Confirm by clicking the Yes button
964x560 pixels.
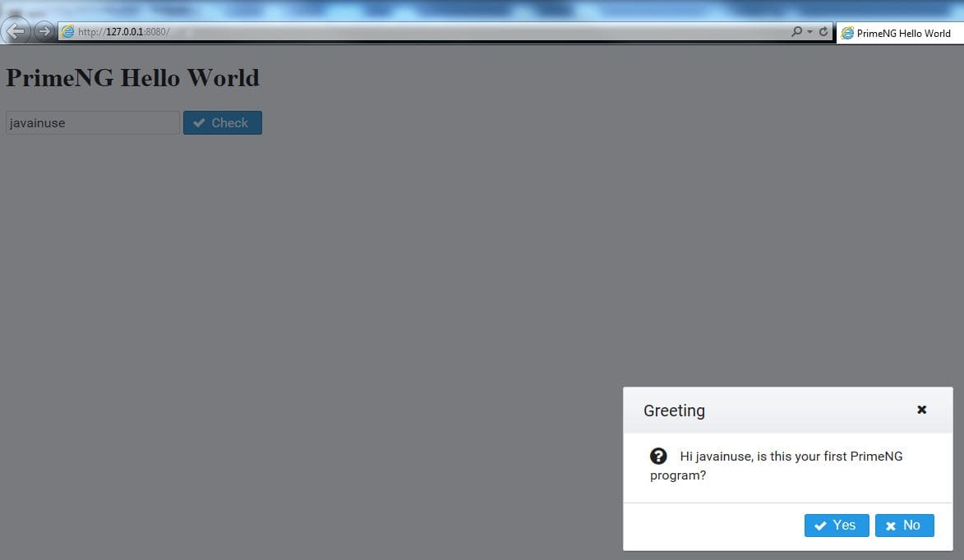pyautogui.click(x=837, y=526)
